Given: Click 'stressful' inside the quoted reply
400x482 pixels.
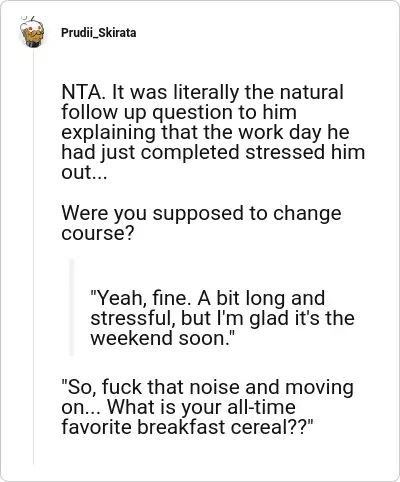Looking at the screenshot, I should 133,318.
